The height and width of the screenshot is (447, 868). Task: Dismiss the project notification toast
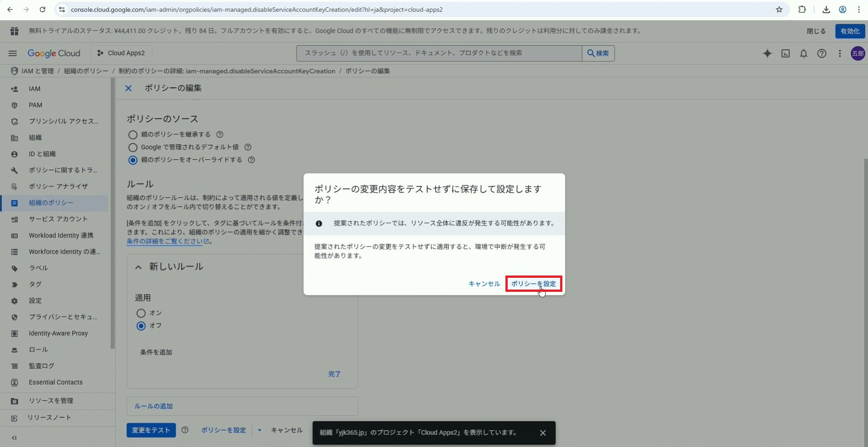pos(542,433)
